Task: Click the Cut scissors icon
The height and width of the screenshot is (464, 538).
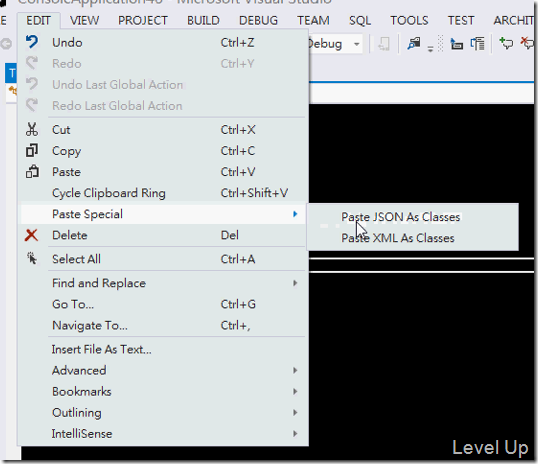Action: [32, 129]
